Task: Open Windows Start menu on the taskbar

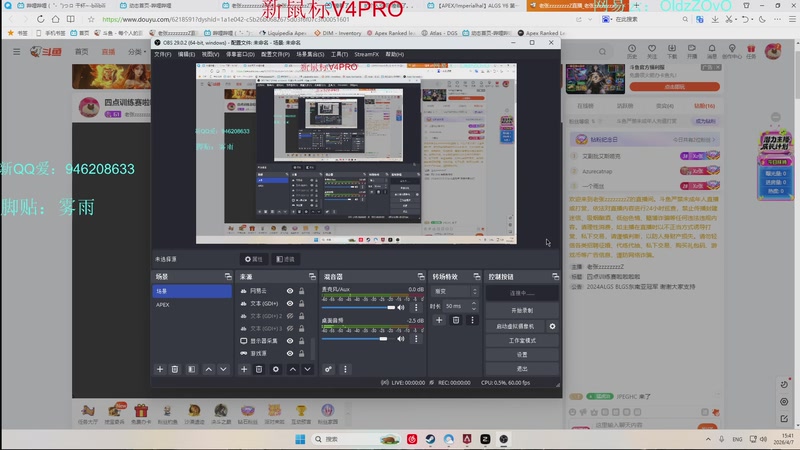Action: [300, 439]
